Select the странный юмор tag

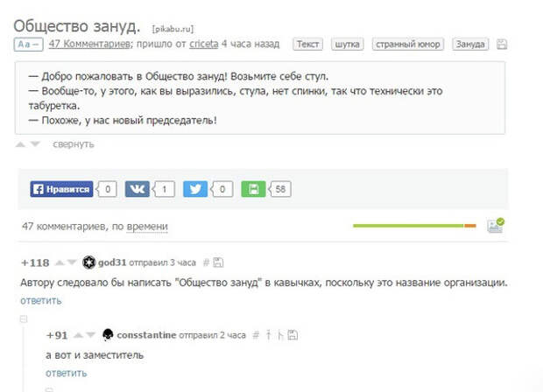(408, 45)
